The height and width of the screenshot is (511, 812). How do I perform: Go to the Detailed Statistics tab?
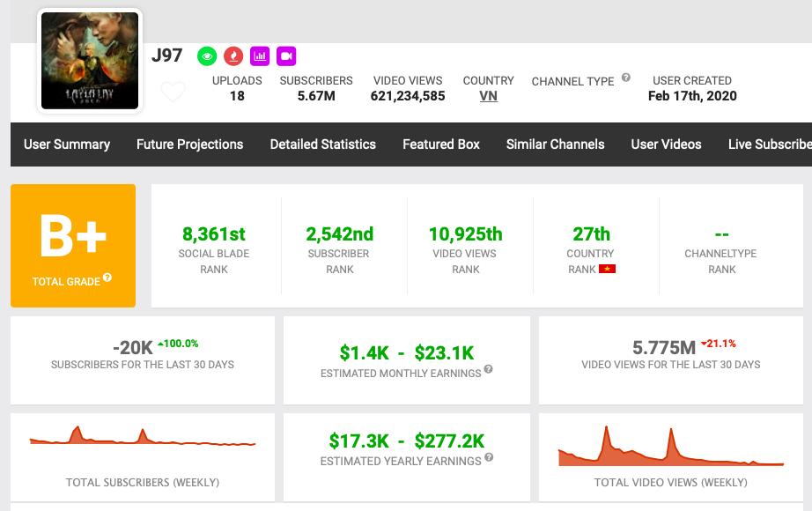[x=322, y=144]
